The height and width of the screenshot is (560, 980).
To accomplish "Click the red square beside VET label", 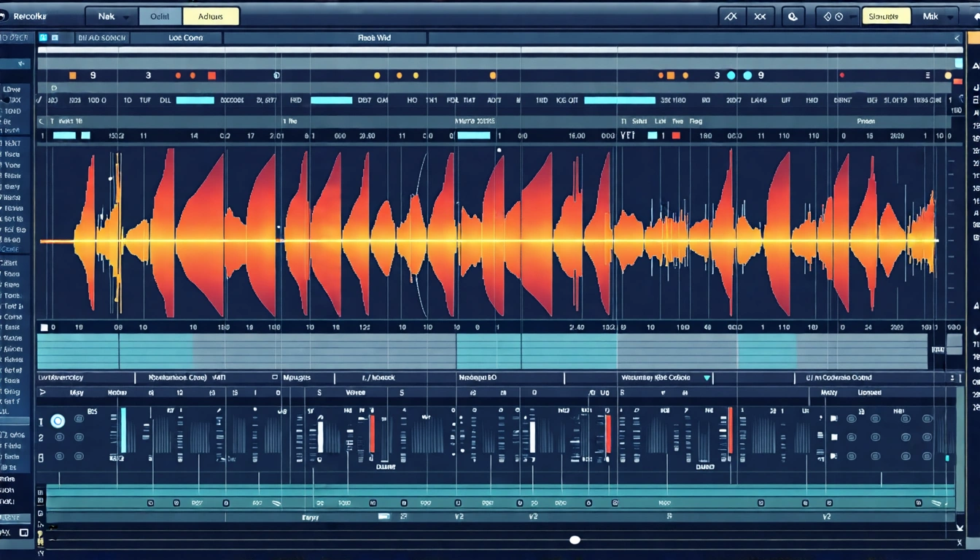I will [x=676, y=136].
